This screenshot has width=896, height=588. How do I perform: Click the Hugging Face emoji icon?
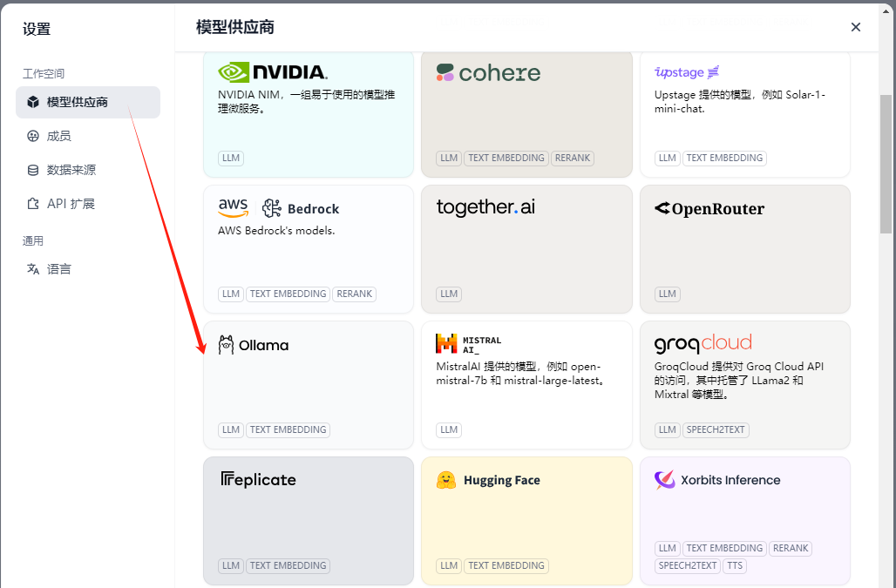click(446, 480)
